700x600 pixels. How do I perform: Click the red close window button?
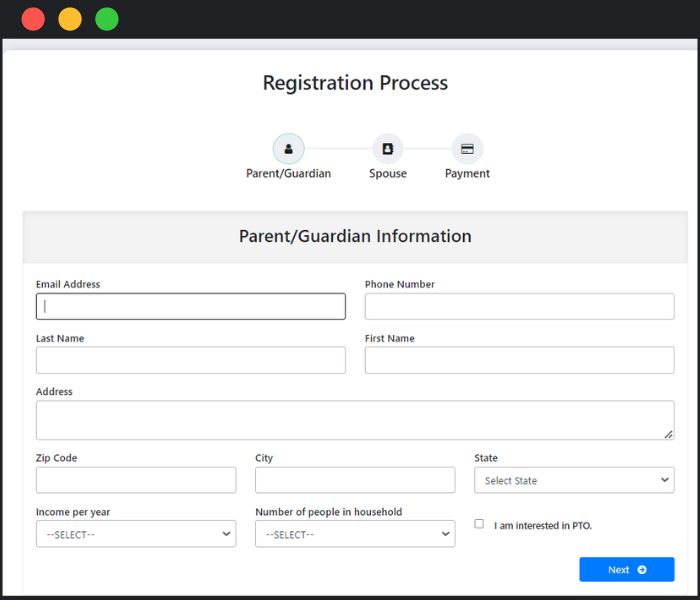(x=33, y=19)
